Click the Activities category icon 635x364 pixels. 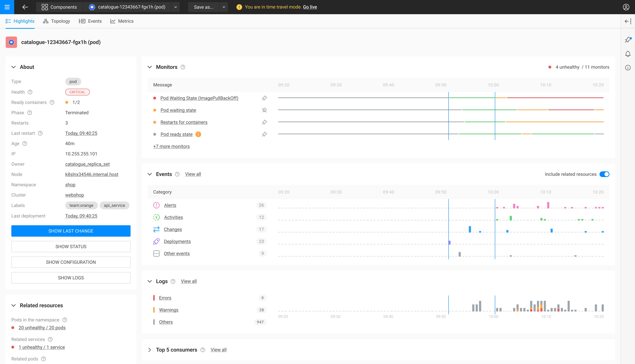click(156, 217)
